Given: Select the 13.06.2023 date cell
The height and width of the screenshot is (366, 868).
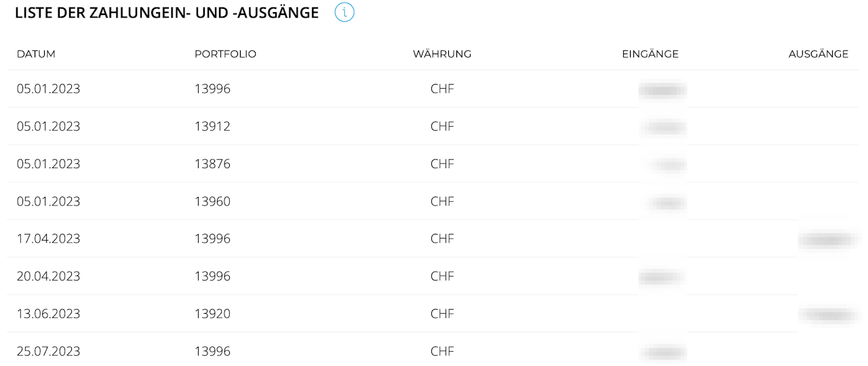Looking at the screenshot, I should [x=48, y=314].
